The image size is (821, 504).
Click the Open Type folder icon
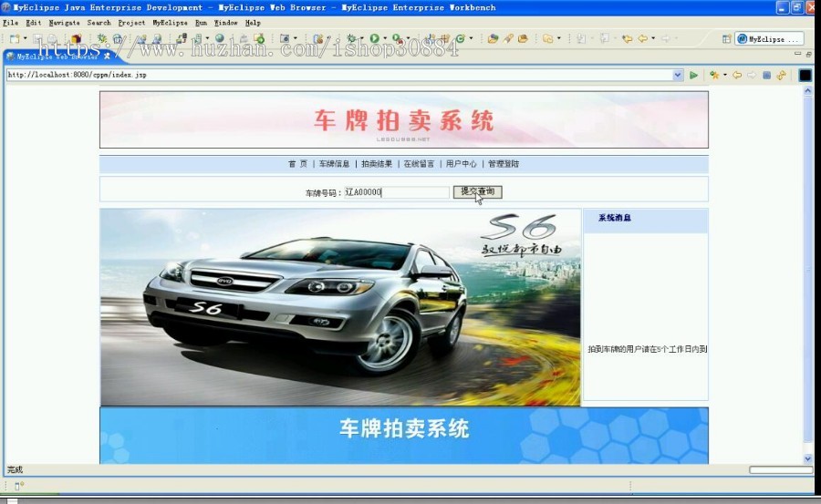(x=493, y=38)
